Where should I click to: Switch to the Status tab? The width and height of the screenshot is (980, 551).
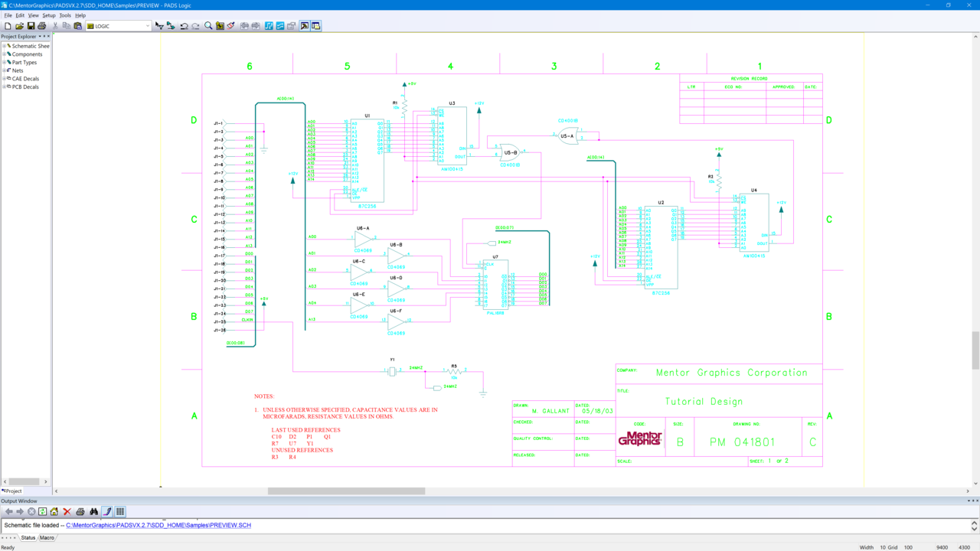point(28,538)
